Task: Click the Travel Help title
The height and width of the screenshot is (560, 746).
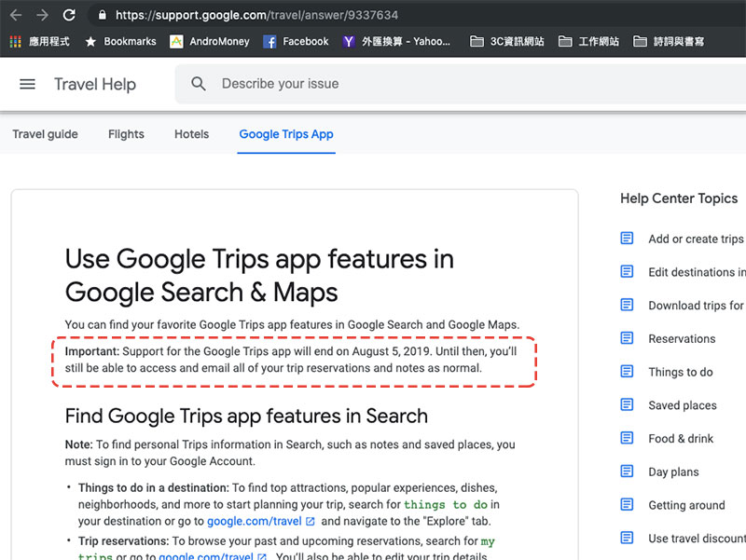Action: (x=95, y=84)
